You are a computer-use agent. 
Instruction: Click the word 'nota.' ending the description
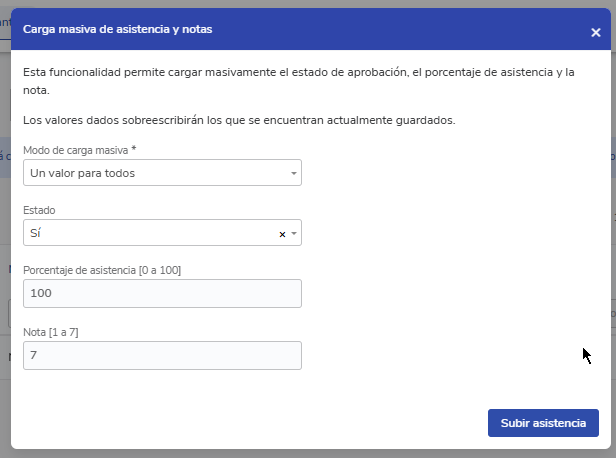coord(37,90)
